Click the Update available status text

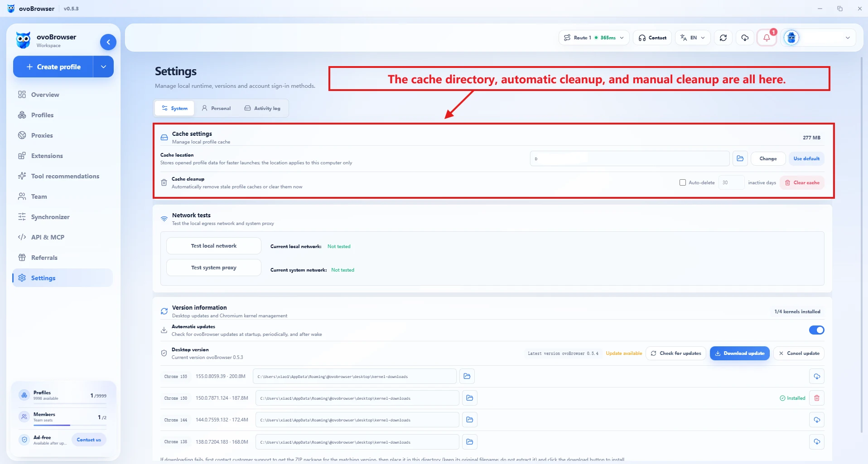[x=624, y=353]
